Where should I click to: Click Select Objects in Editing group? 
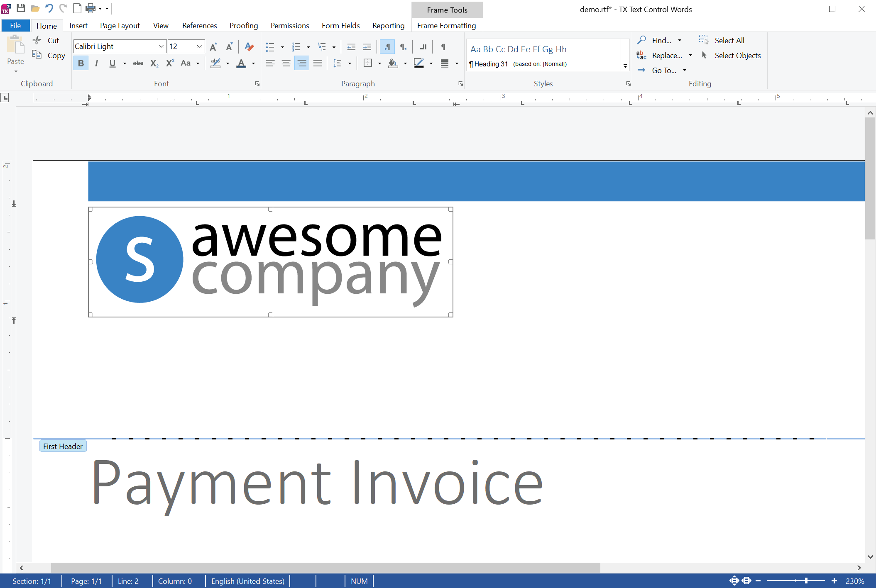click(x=737, y=55)
